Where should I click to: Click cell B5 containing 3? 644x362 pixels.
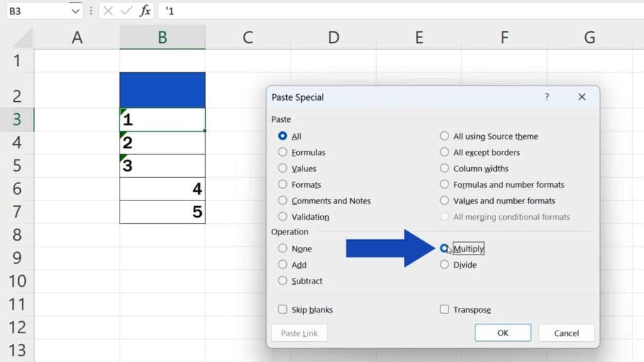[x=162, y=165]
